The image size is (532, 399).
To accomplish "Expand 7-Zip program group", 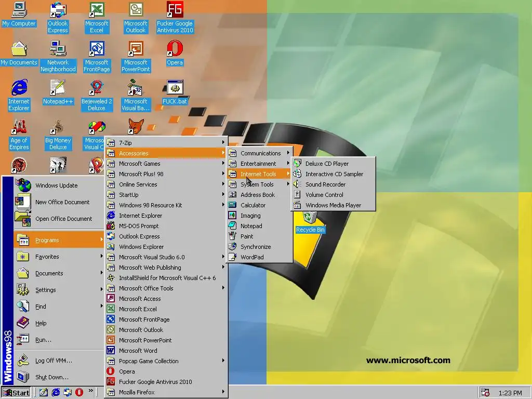I will click(166, 143).
